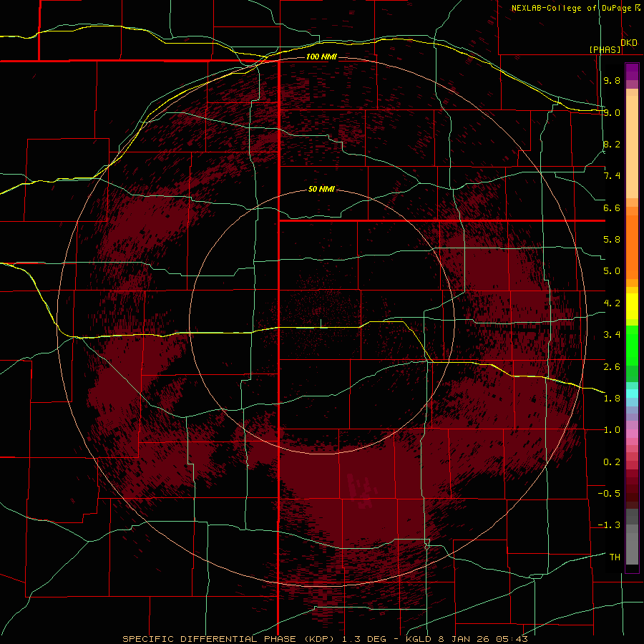Click the 1.8 scale value
The height and width of the screenshot is (644, 644).
pos(612,399)
